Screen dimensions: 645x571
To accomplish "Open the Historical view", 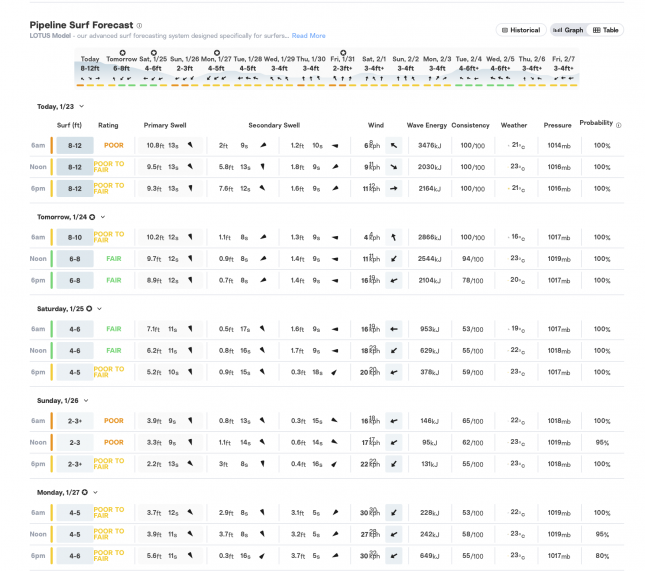I will [521, 30].
